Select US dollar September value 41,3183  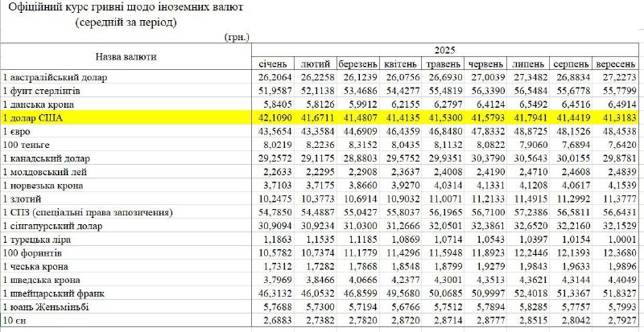pyautogui.click(x=617, y=118)
